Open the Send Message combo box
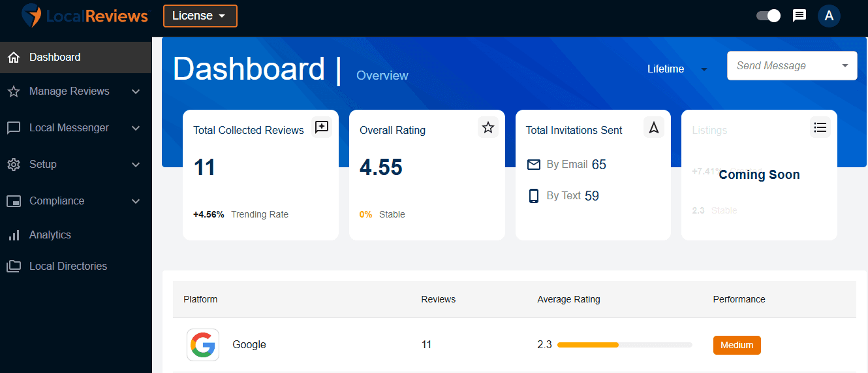 tap(792, 65)
